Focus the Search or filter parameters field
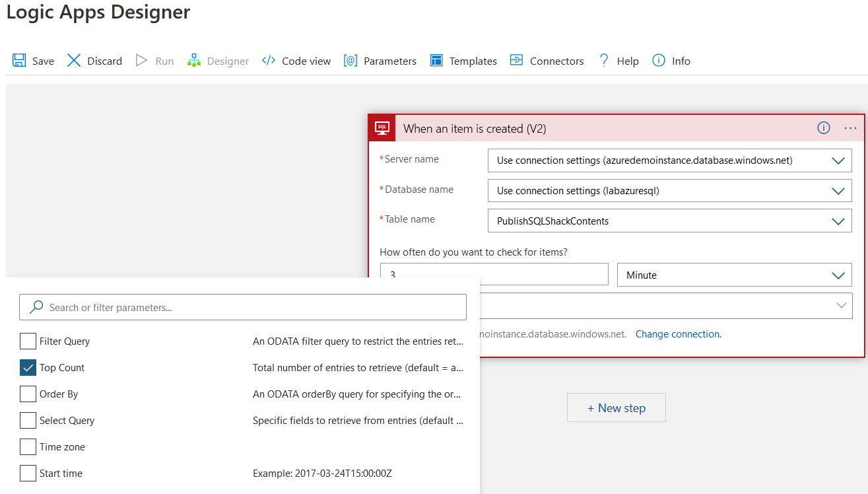This screenshot has width=868, height=494. (251, 308)
